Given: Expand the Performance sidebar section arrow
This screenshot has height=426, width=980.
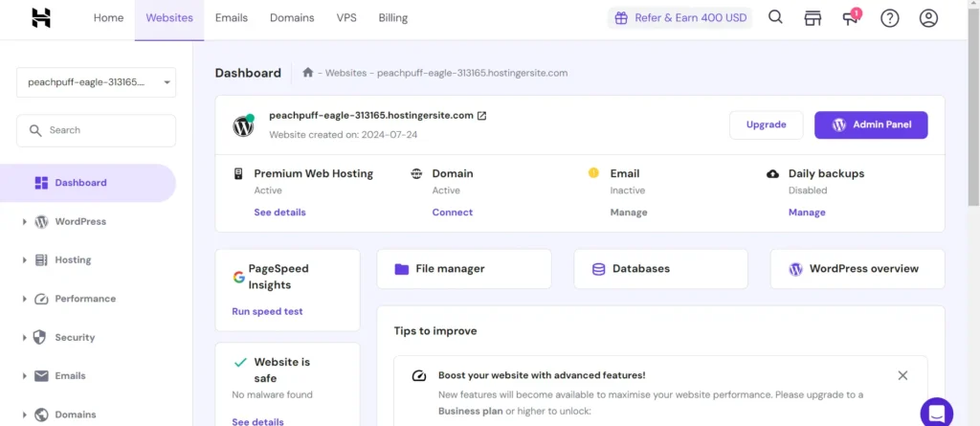Looking at the screenshot, I should tap(24, 299).
